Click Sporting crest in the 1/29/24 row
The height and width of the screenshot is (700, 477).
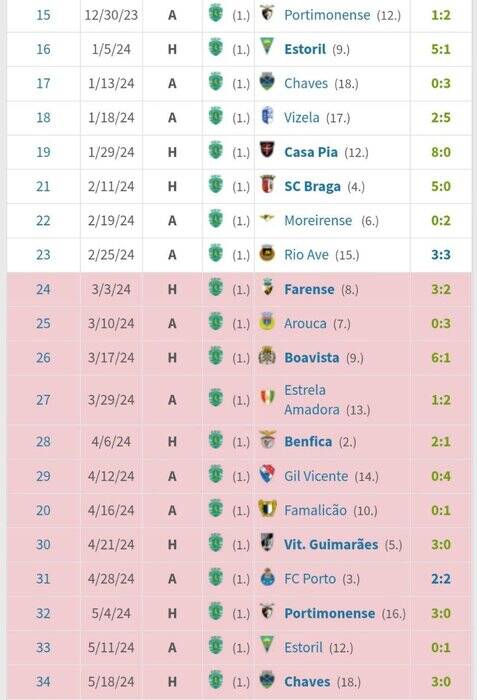pyautogui.click(x=216, y=150)
